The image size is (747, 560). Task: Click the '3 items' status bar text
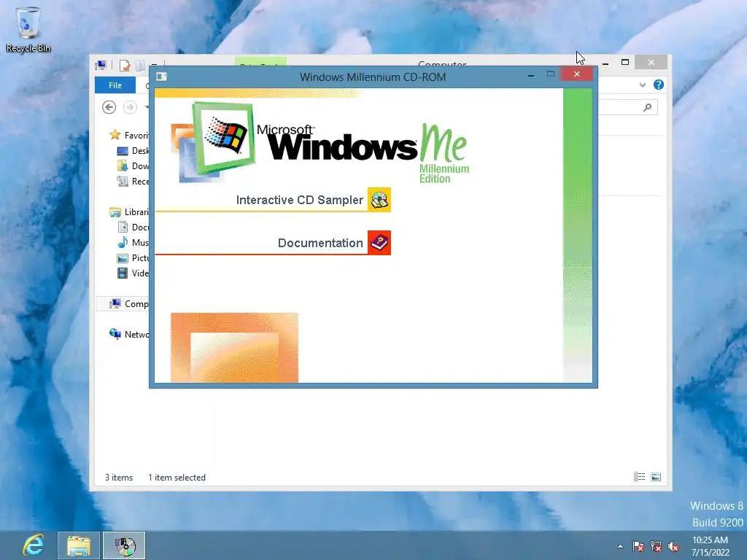click(119, 477)
